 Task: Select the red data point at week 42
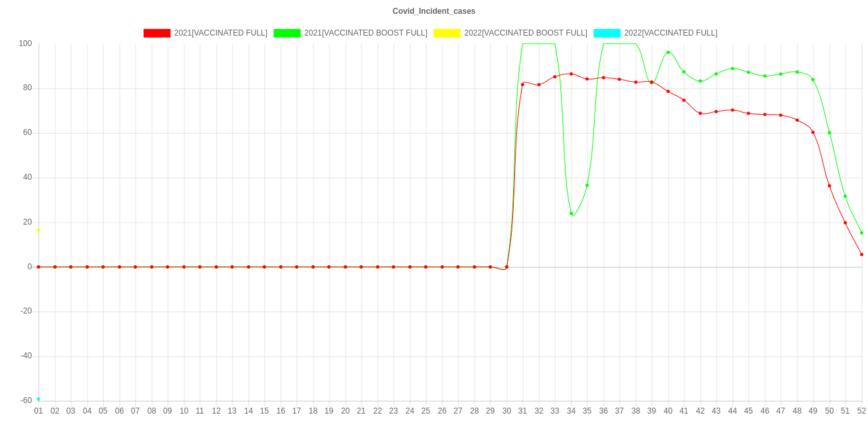(700, 114)
